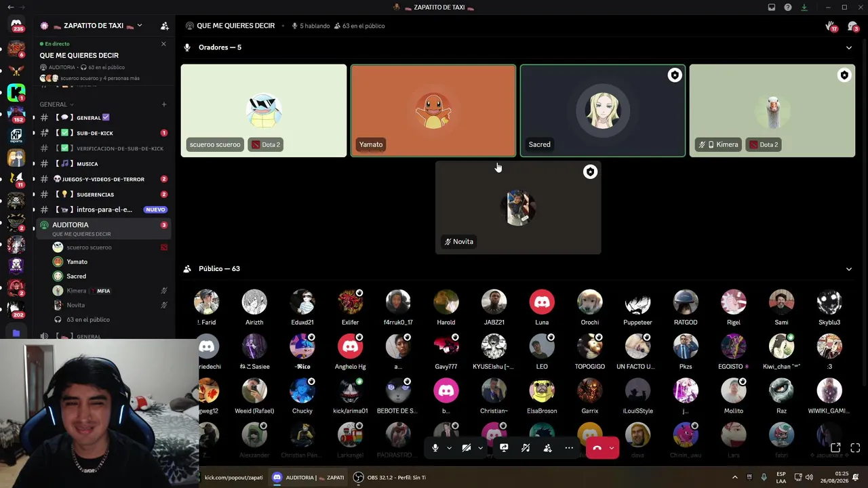Disconnect with the red hang-up button

(x=597, y=448)
